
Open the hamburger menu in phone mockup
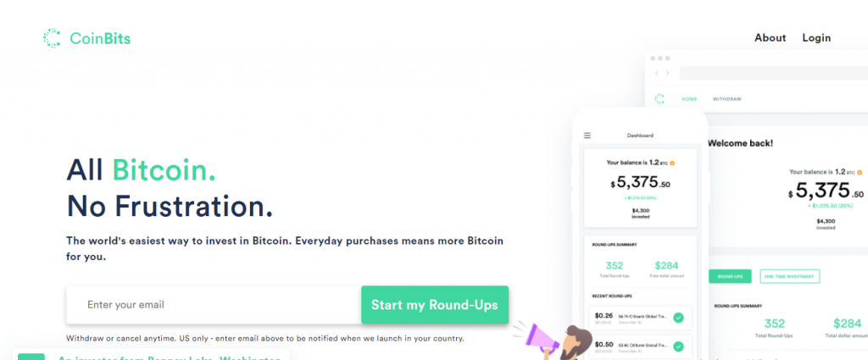point(587,135)
